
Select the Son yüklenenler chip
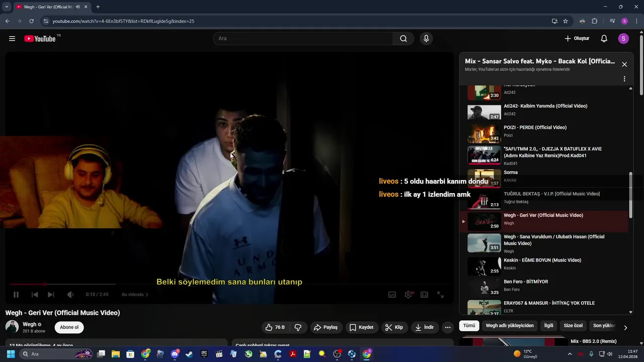(604, 326)
